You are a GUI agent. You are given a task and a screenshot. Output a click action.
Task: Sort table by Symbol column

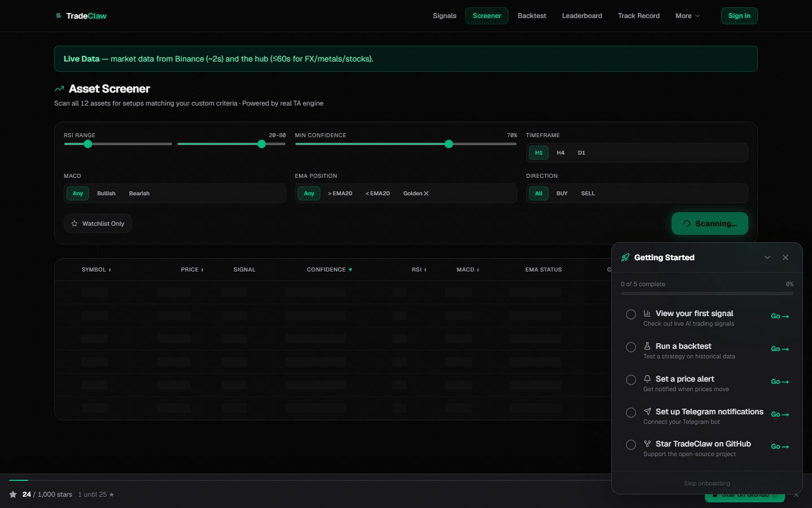coord(96,270)
